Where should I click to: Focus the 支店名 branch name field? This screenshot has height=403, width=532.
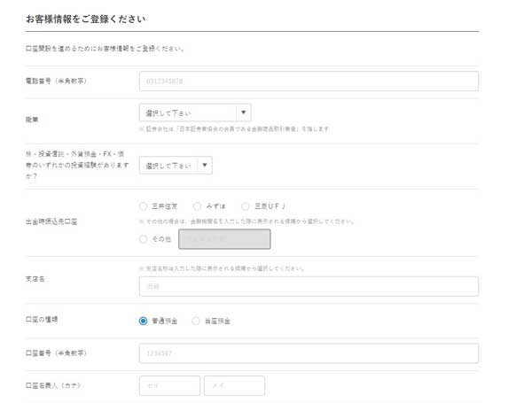(x=308, y=286)
